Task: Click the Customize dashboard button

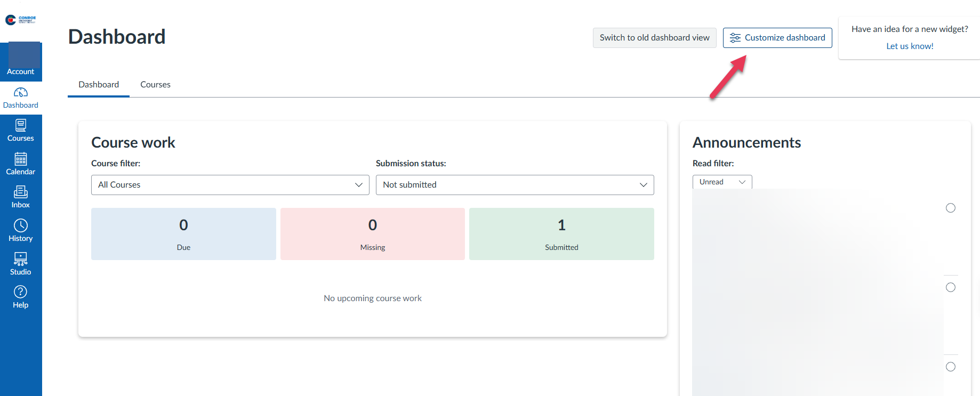Action: pos(777,38)
